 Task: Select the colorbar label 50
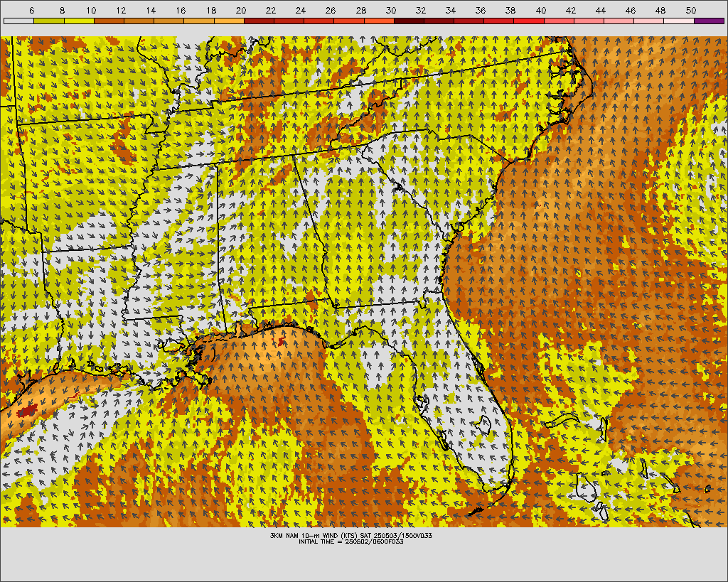coord(690,10)
